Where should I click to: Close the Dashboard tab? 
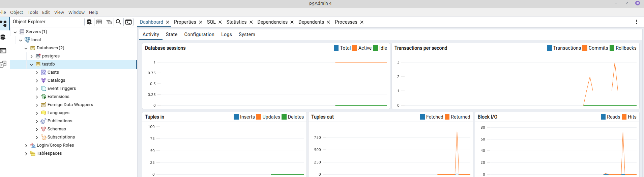coord(168,22)
